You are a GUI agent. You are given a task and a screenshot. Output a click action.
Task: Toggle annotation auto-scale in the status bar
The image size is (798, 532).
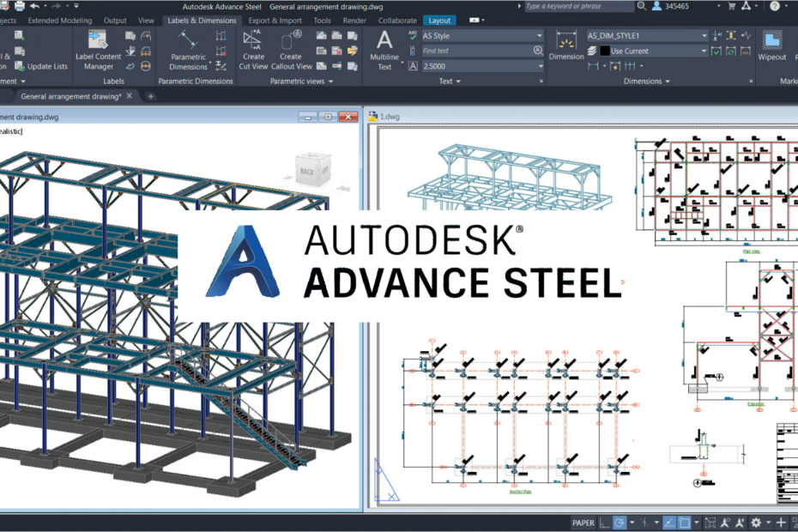[x=741, y=523]
